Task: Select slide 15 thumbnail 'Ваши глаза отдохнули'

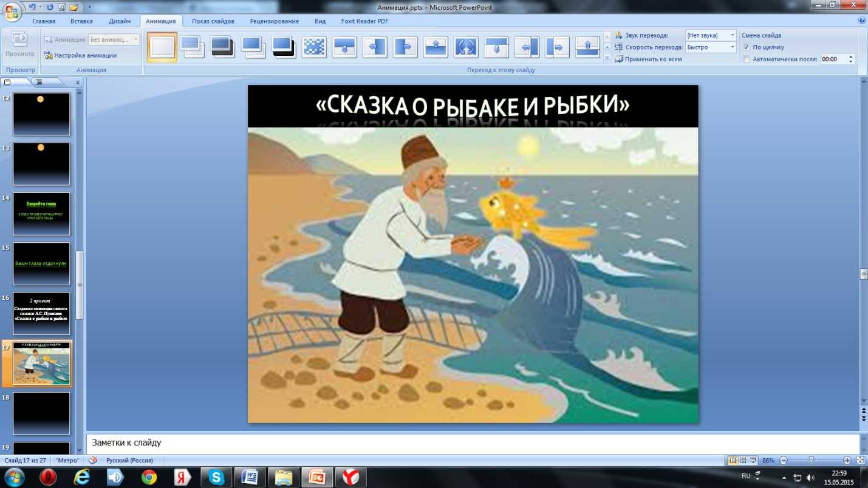Action: pyautogui.click(x=41, y=263)
